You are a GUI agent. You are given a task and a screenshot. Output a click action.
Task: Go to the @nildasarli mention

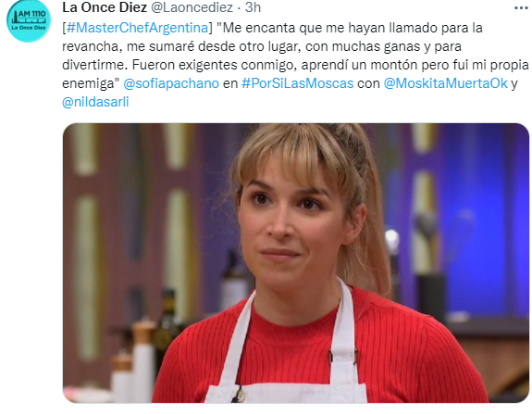click(95, 102)
